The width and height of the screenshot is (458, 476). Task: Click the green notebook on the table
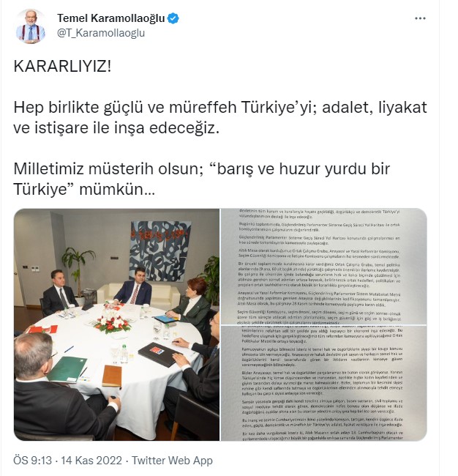tap(67, 369)
